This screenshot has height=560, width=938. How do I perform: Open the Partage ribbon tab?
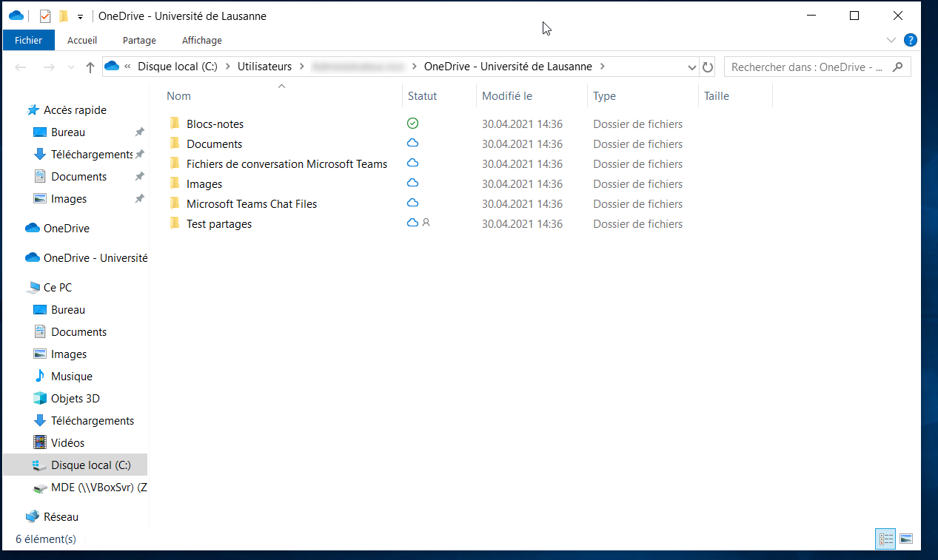point(139,40)
